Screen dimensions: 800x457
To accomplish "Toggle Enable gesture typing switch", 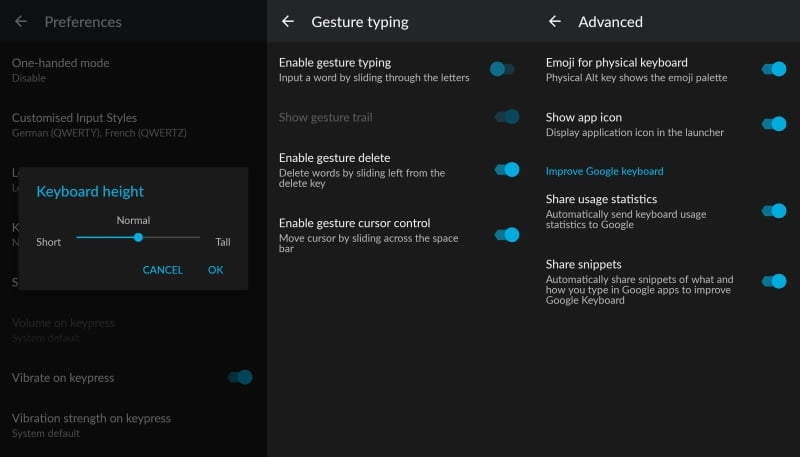I will point(503,69).
